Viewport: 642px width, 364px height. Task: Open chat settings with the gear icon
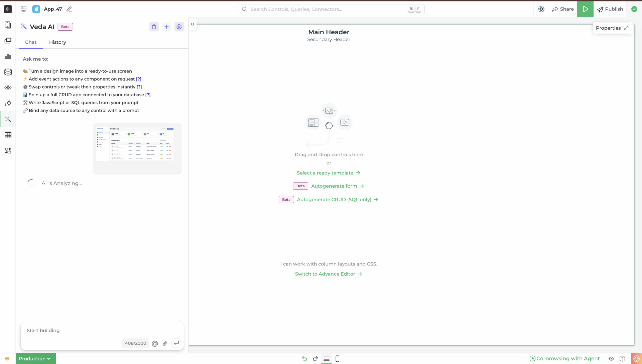(x=179, y=27)
